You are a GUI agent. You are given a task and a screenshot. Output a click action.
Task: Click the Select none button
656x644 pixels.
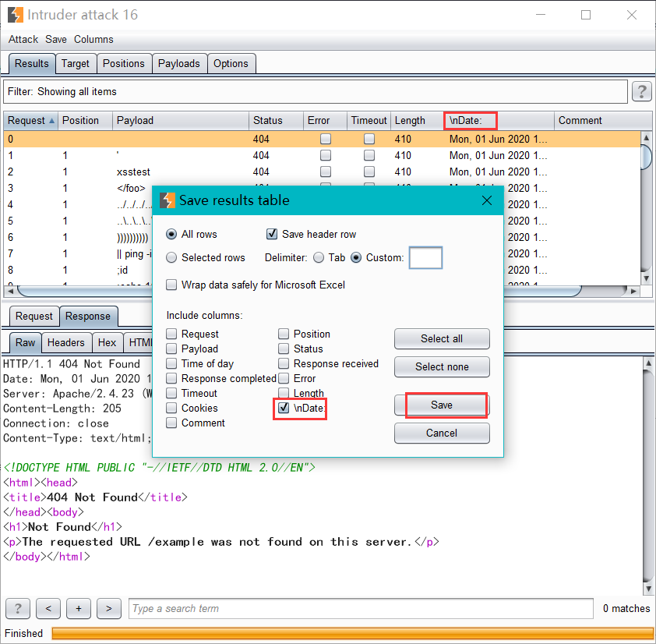442,366
